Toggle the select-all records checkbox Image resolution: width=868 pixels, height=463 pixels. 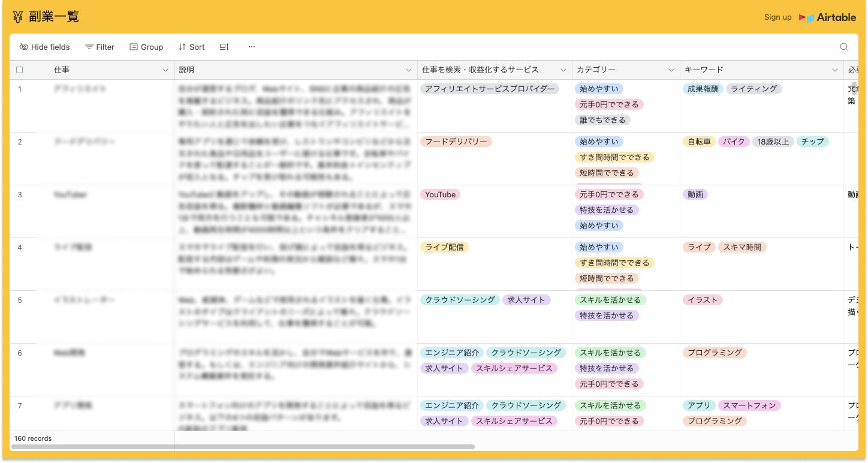pyautogui.click(x=20, y=70)
